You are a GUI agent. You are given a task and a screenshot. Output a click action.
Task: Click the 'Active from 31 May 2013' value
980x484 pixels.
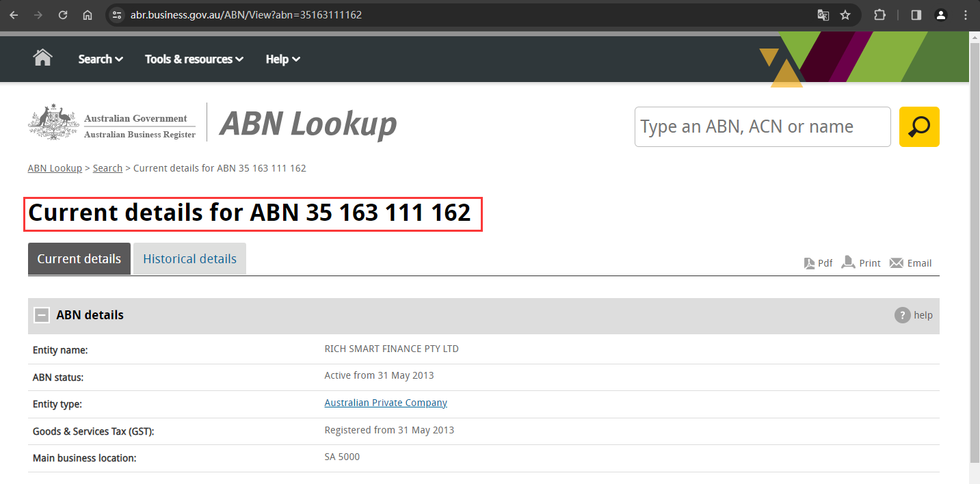(x=380, y=375)
